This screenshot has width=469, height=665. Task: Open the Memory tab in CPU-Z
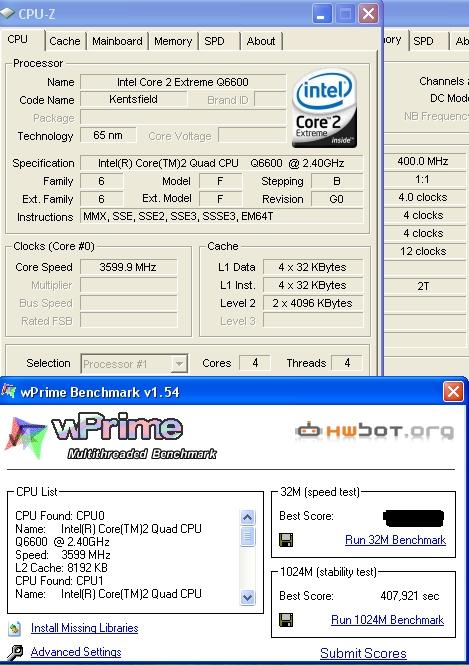(173, 41)
